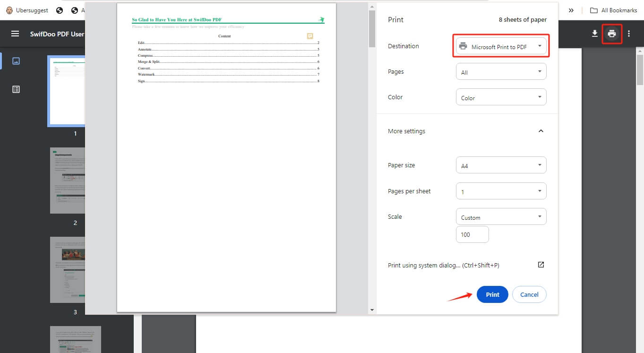Click the yellow comment note in preview
Screen dimensions: 644x353
[x=310, y=36]
